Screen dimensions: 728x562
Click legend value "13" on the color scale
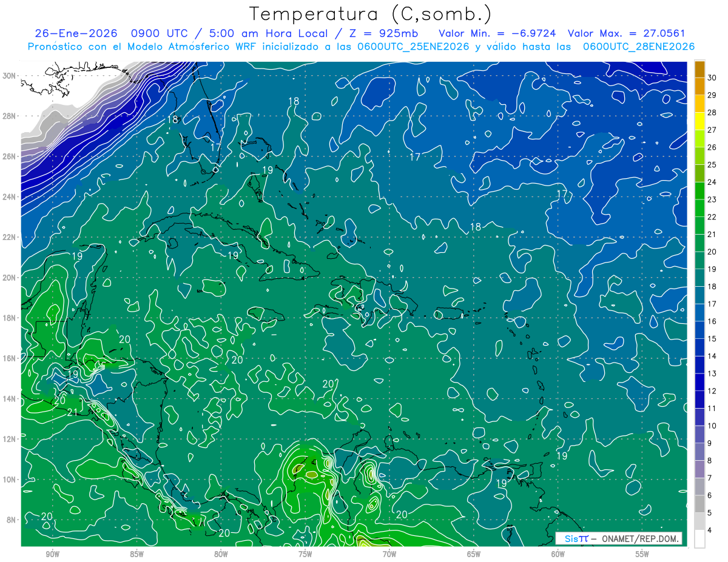click(712, 374)
